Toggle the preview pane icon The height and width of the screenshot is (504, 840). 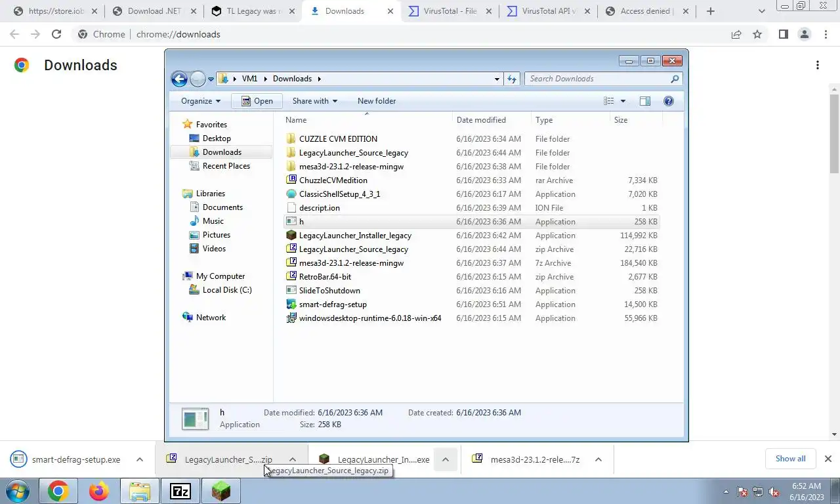[645, 101]
